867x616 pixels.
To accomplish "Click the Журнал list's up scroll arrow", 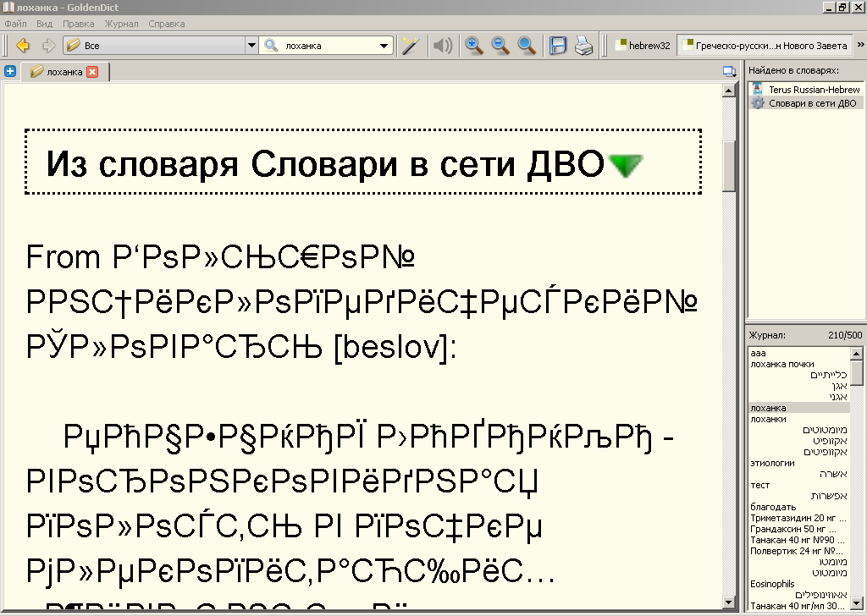I will pos(856,353).
